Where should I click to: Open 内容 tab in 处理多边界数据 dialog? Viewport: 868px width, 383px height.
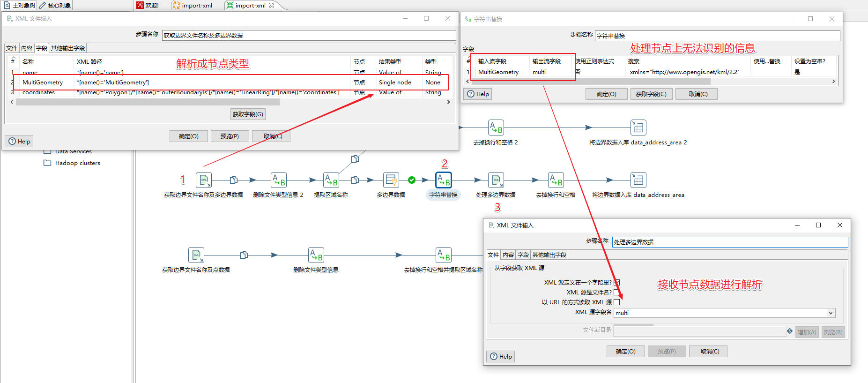(508, 255)
